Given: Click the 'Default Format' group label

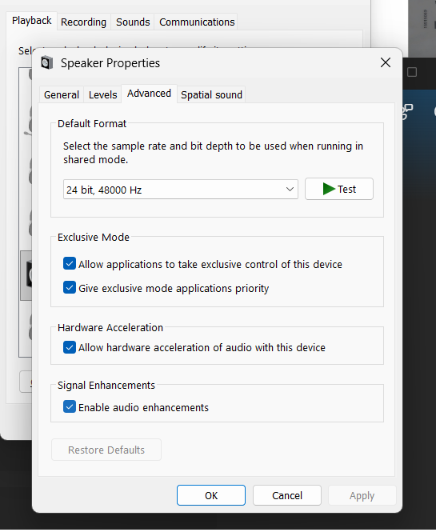Looking at the screenshot, I should (92, 124).
